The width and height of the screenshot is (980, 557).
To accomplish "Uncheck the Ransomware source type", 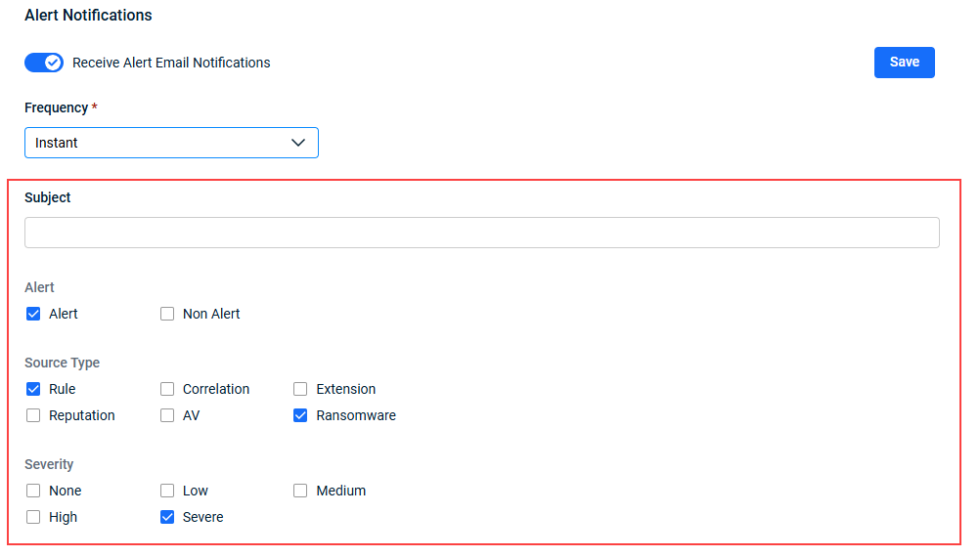I will [x=300, y=415].
